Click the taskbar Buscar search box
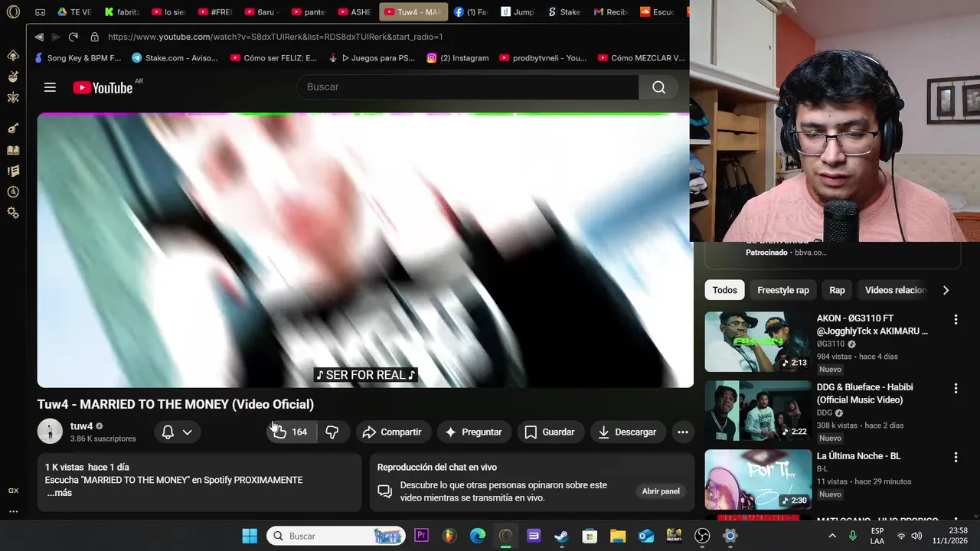The height and width of the screenshot is (551, 980). click(x=336, y=536)
